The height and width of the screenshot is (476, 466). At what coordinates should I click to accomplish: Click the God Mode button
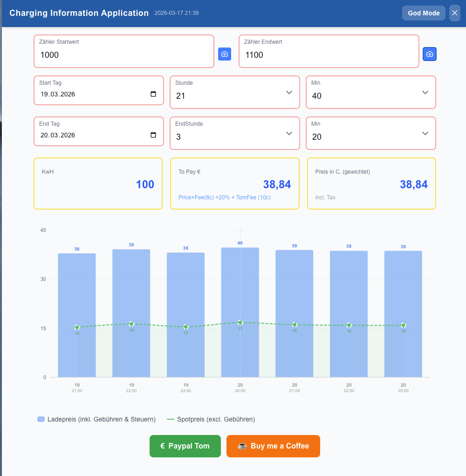point(424,13)
